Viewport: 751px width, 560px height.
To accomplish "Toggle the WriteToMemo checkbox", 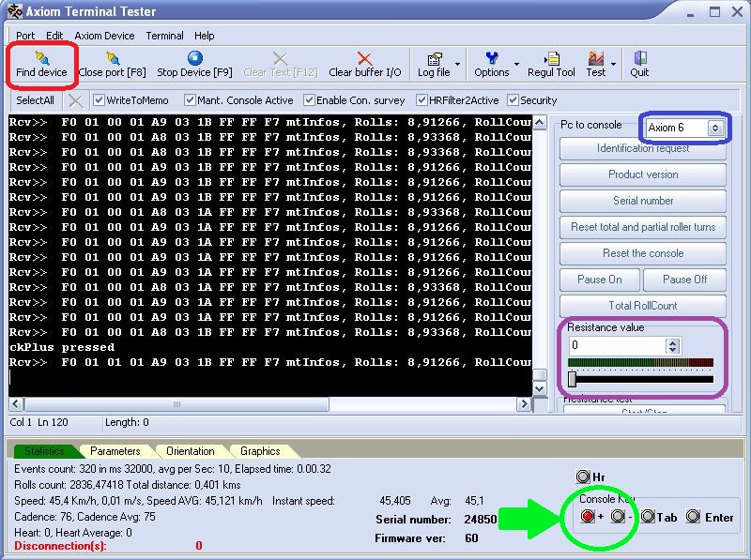I will click(100, 100).
